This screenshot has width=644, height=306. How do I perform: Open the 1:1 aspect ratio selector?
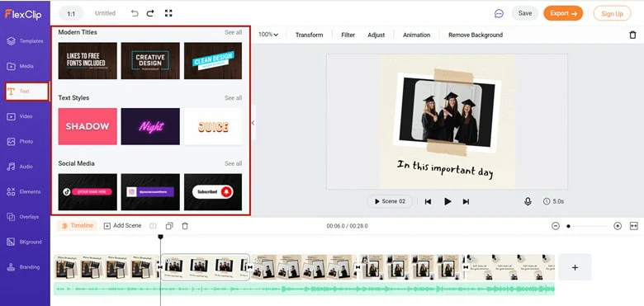point(71,13)
